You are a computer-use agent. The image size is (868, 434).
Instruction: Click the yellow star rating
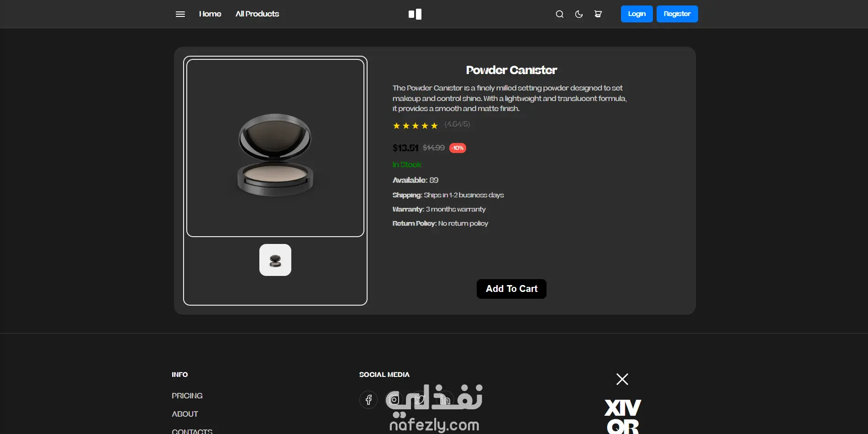pos(415,126)
